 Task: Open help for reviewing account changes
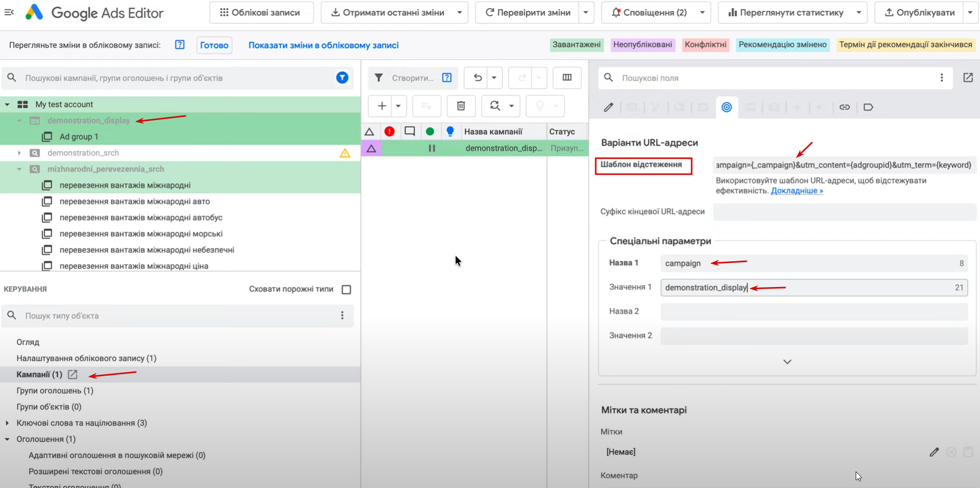pos(179,45)
